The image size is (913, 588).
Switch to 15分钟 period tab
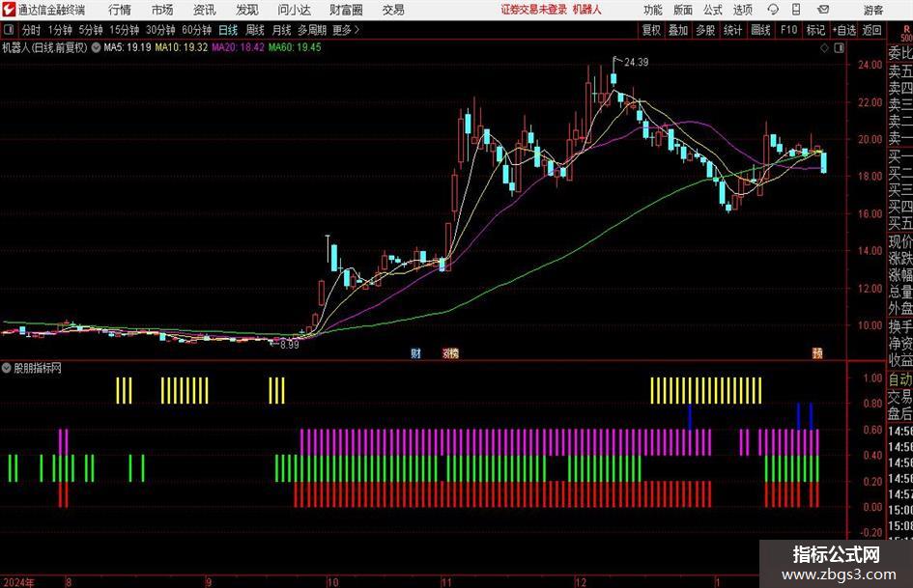point(124,30)
